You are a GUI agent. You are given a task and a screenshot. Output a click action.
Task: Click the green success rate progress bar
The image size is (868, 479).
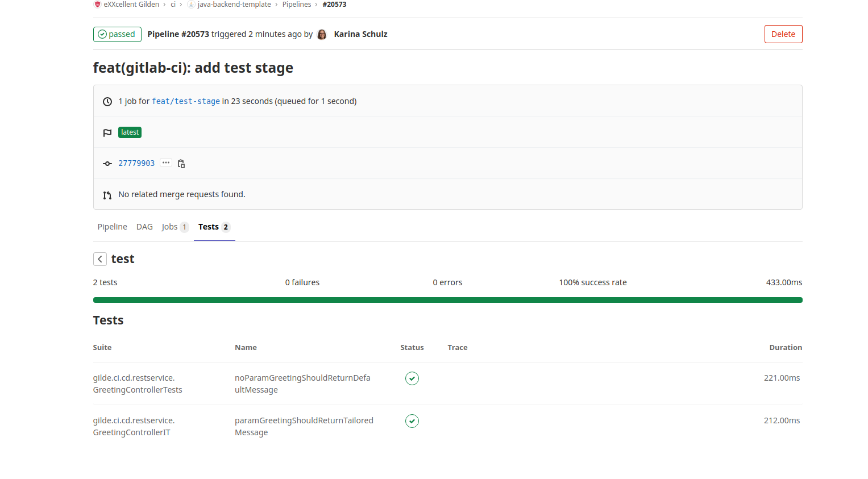[x=447, y=300]
